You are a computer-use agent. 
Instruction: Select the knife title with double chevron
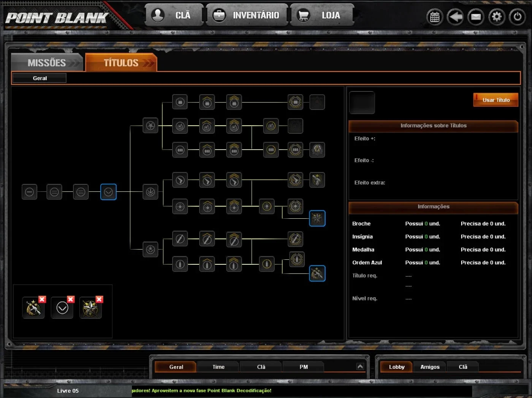point(234,239)
